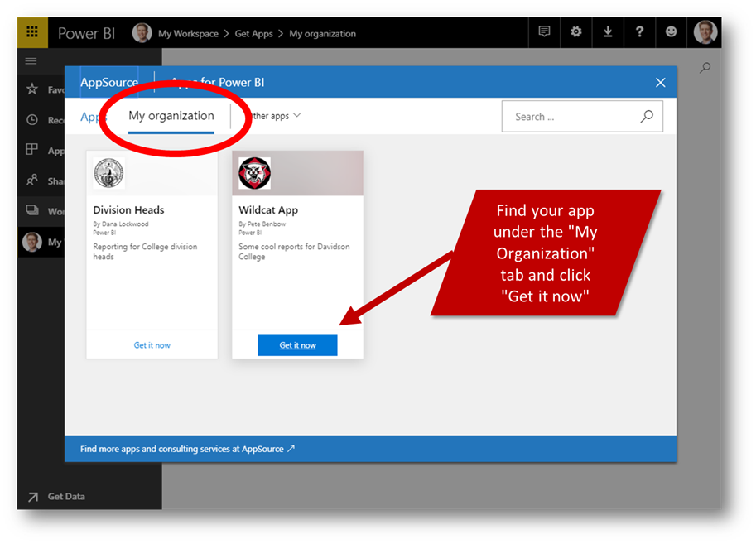The image size is (756, 544).
Task: Click Get Apps in the breadcrumb
Action: pos(253,34)
